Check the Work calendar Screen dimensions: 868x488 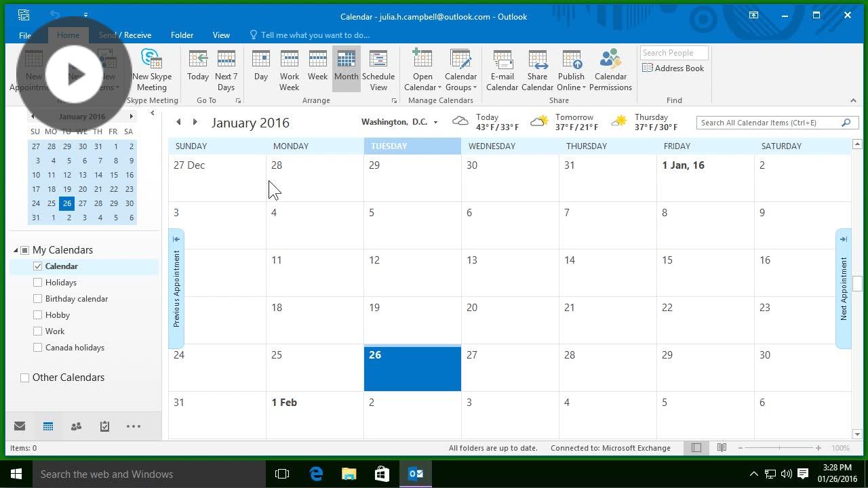[x=37, y=331]
